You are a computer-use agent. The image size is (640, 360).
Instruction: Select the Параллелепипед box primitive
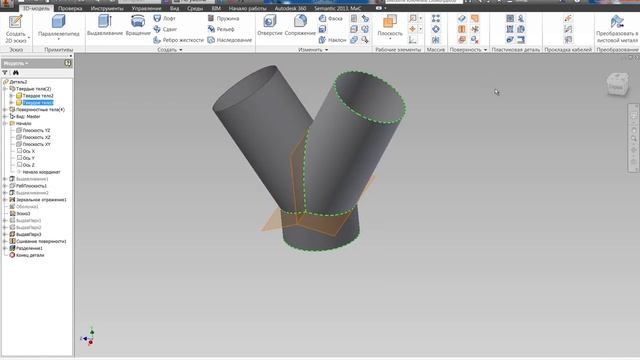pyautogui.click(x=58, y=26)
